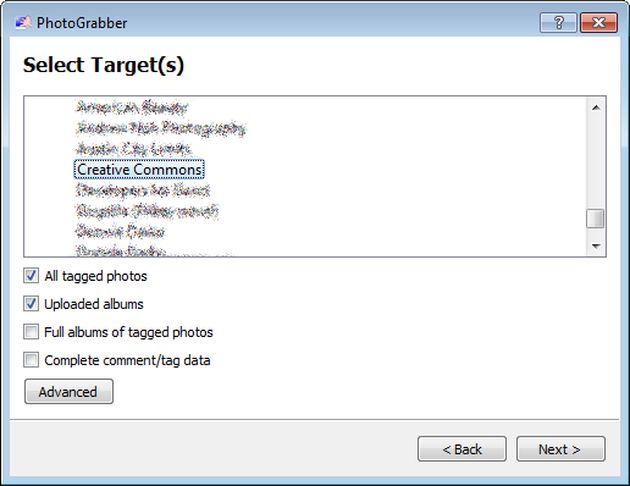The image size is (630, 486).
Task: Go to previous step with Back button
Action: point(462,449)
